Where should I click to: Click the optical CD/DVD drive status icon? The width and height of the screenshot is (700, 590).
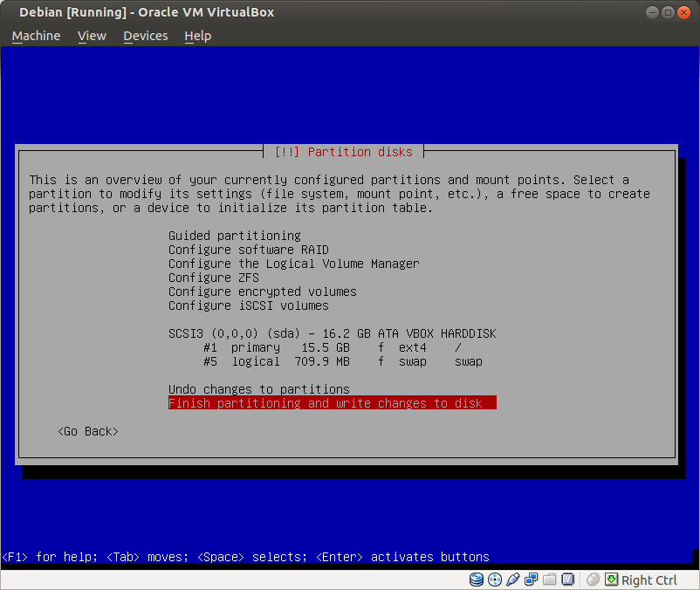[x=495, y=580]
